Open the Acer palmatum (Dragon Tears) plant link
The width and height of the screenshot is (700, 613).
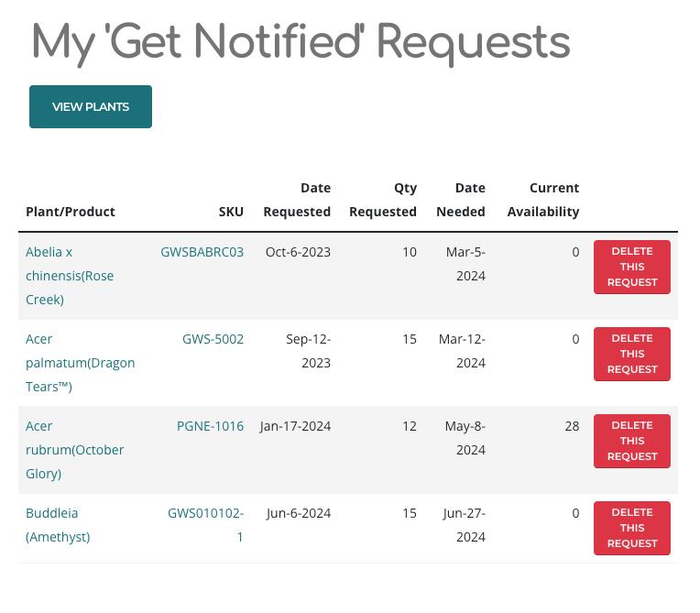(x=80, y=362)
